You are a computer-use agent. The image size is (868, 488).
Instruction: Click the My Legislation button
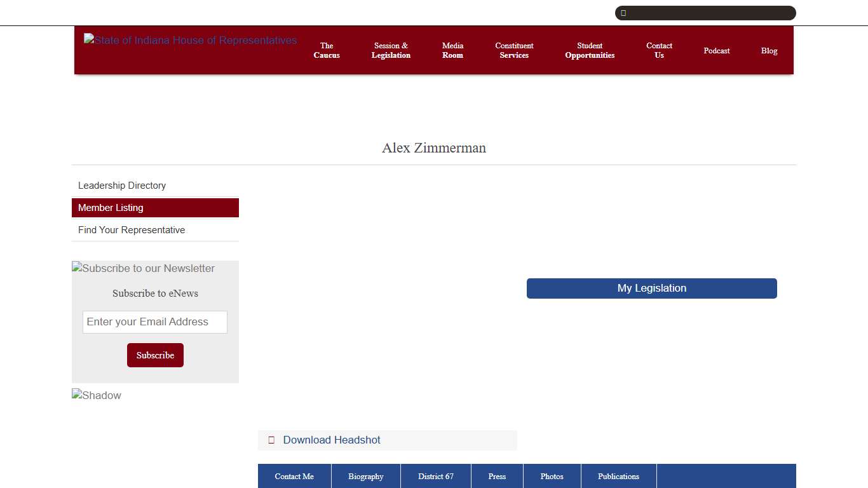pos(651,288)
